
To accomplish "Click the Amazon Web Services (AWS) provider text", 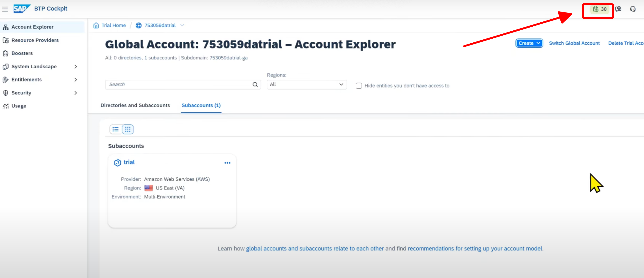I will tap(177, 179).
